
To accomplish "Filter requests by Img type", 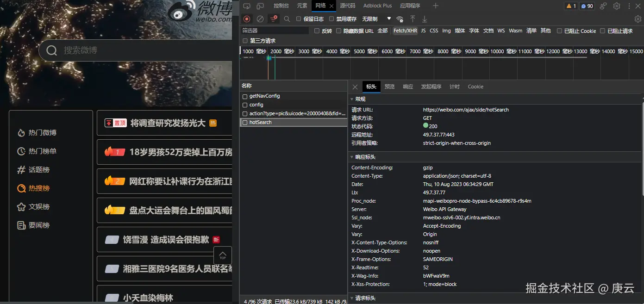I will (446, 31).
